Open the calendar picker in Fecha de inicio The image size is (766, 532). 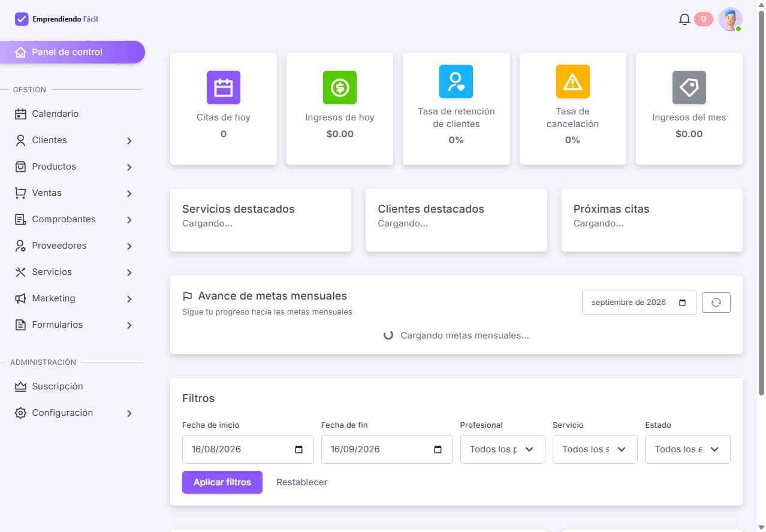click(x=299, y=449)
